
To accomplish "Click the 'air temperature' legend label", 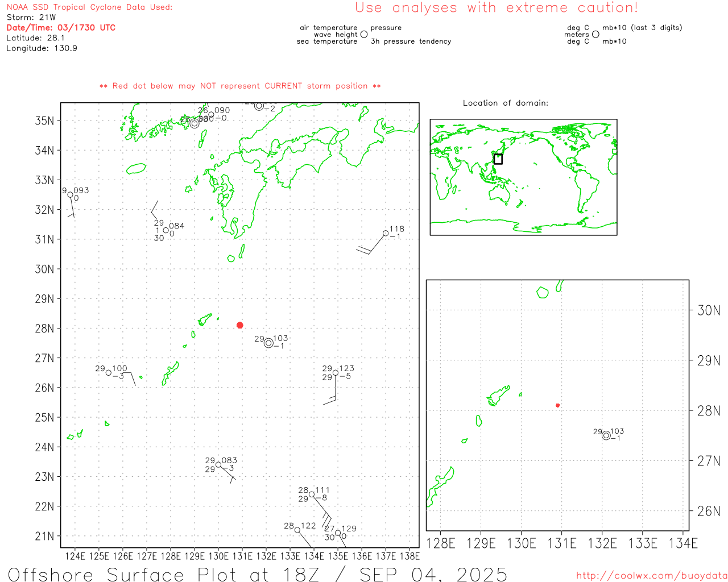I will click(x=329, y=28).
